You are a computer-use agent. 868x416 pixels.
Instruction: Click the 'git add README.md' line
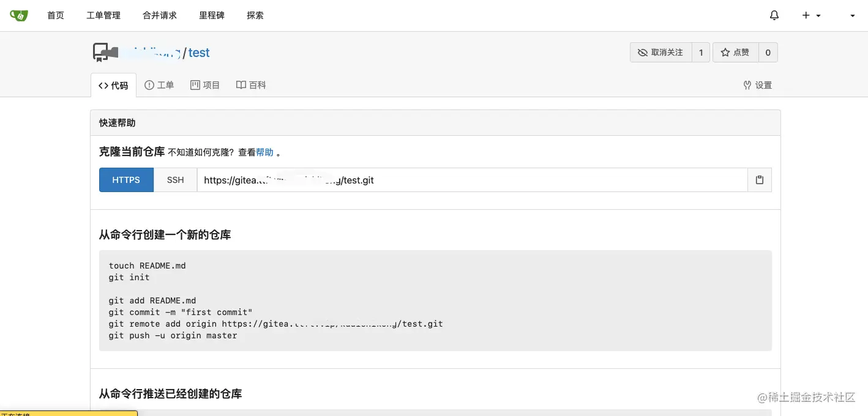click(152, 300)
